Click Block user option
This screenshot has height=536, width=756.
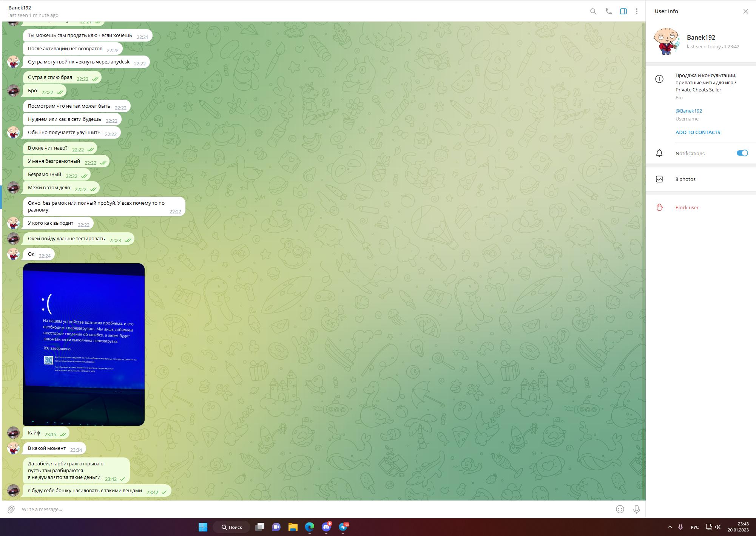687,207
